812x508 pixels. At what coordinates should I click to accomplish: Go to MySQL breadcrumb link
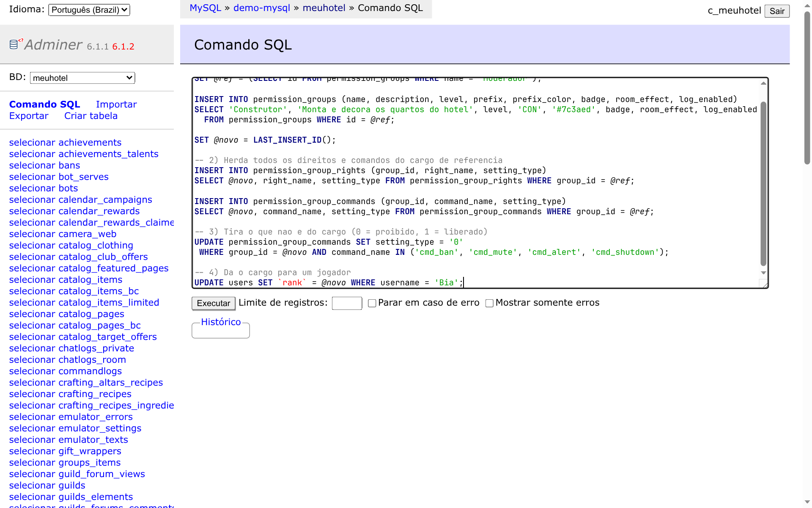point(205,8)
